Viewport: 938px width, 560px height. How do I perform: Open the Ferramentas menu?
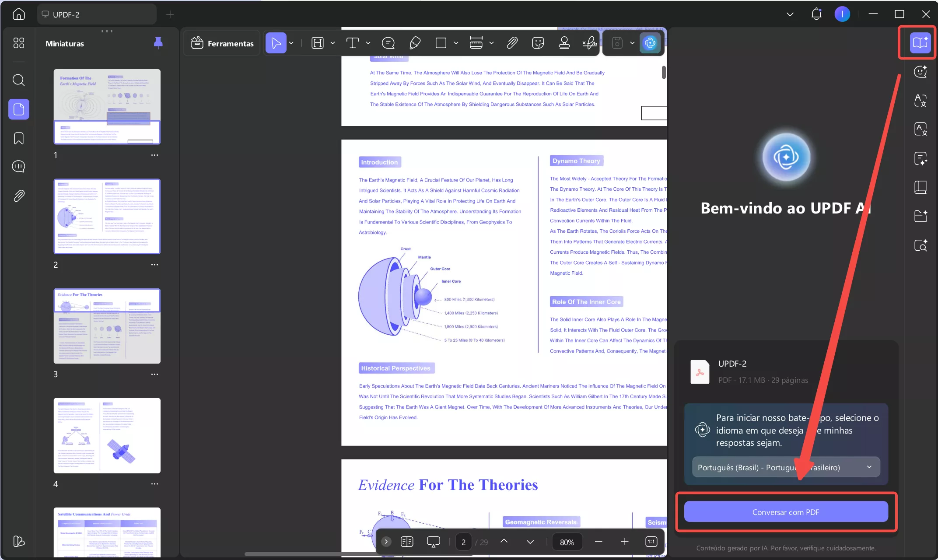(x=221, y=43)
